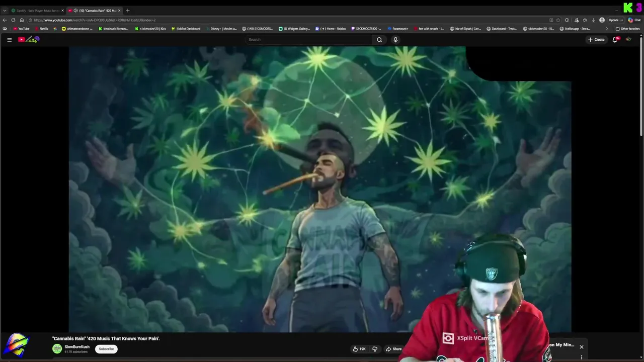Click the browser home icon
The width and height of the screenshot is (644, 362).
click(x=22, y=20)
